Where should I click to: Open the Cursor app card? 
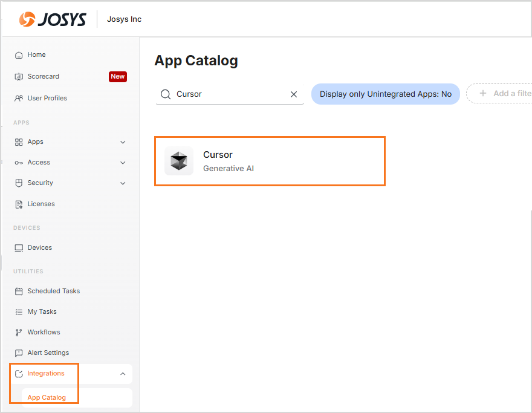click(x=270, y=161)
